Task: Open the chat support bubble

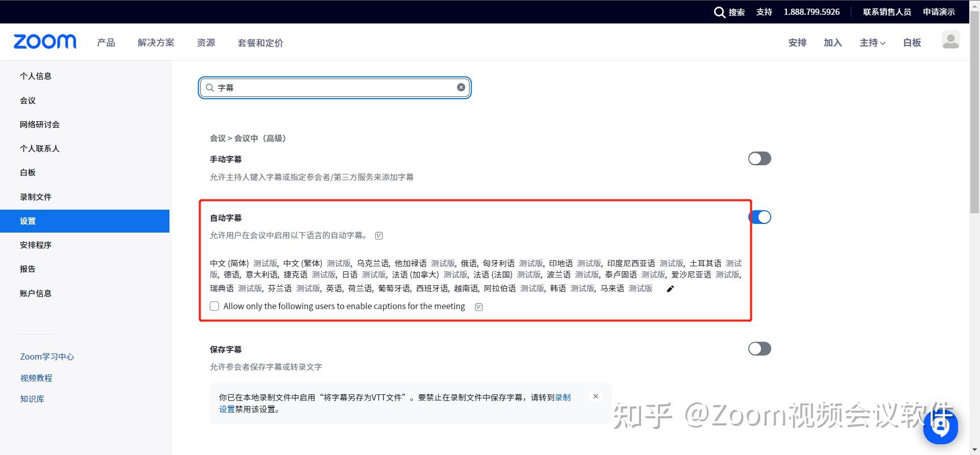Action: [x=941, y=426]
